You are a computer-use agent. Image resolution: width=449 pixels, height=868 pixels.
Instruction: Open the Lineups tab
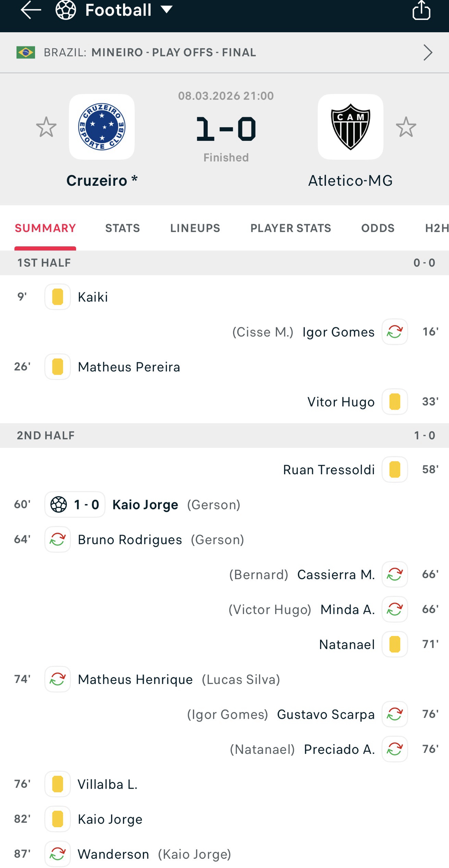pyautogui.click(x=195, y=228)
